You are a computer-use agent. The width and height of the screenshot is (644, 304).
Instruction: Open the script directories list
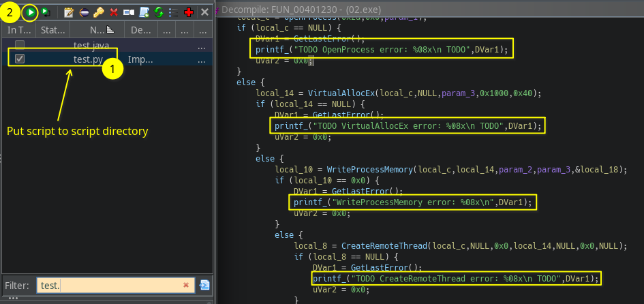[174, 13]
